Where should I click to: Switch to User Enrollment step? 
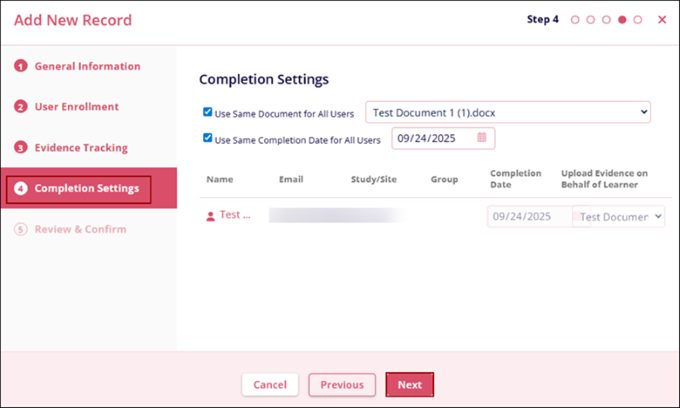[76, 107]
